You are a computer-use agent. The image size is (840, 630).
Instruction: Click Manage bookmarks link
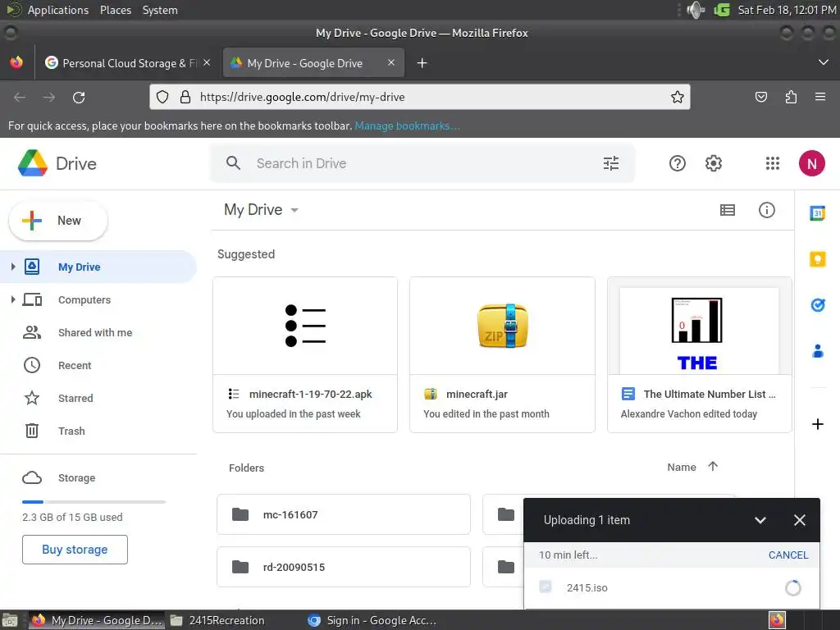coord(407,126)
